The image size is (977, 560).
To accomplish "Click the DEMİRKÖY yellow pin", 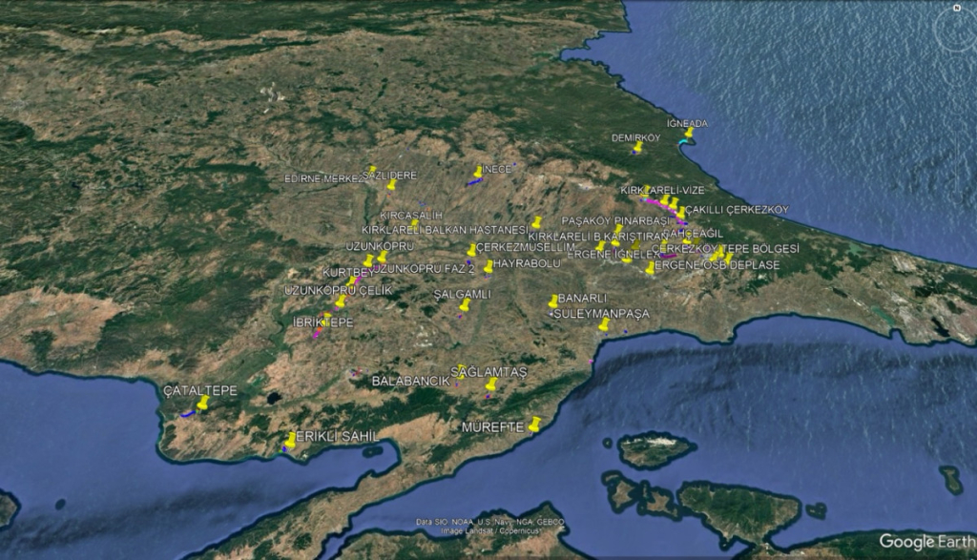I will [637, 148].
